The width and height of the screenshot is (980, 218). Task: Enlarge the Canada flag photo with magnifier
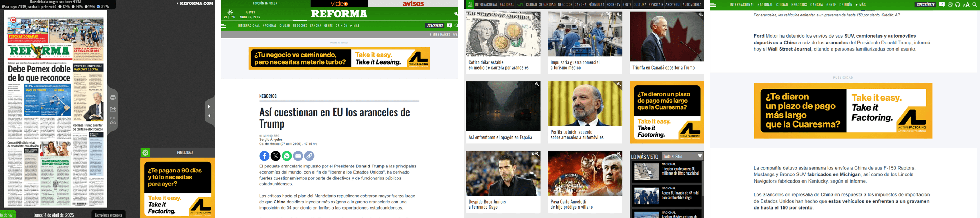coord(701,15)
